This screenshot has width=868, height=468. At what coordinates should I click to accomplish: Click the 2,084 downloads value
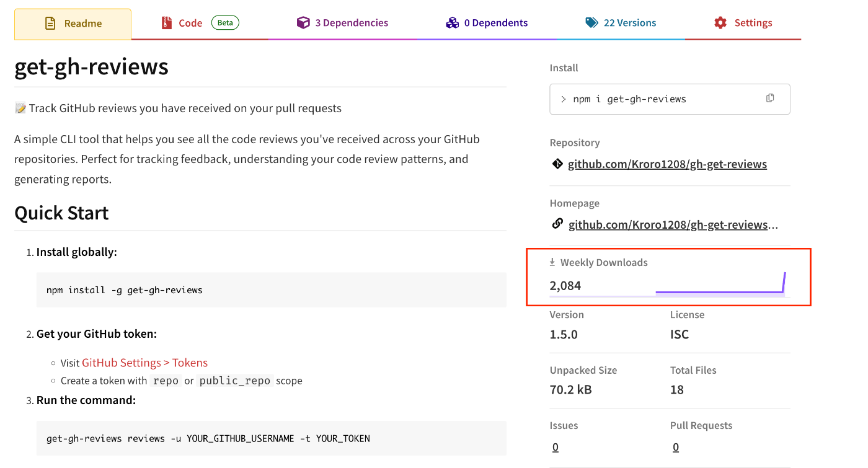click(565, 286)
